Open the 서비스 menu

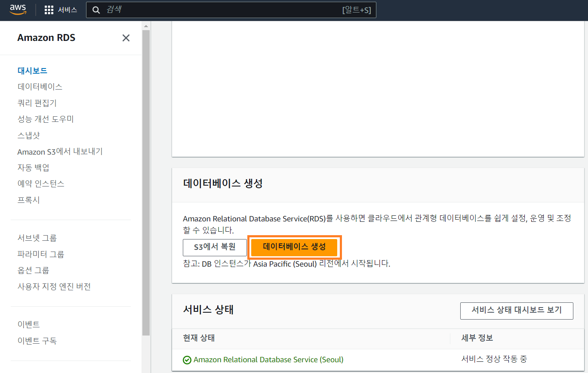click(68, 10)
